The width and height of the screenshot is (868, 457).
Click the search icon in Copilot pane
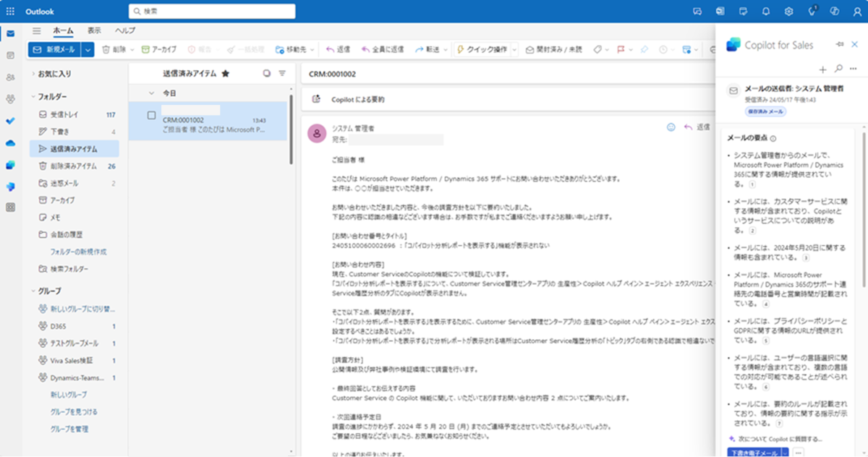click(x=838, y=69)
